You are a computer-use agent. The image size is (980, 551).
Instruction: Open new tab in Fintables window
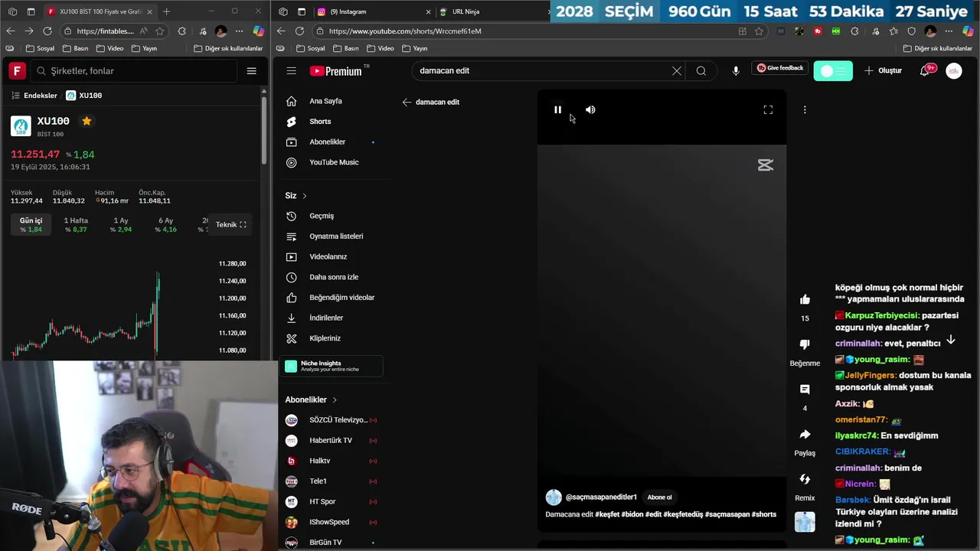click(x=167, y=11)
